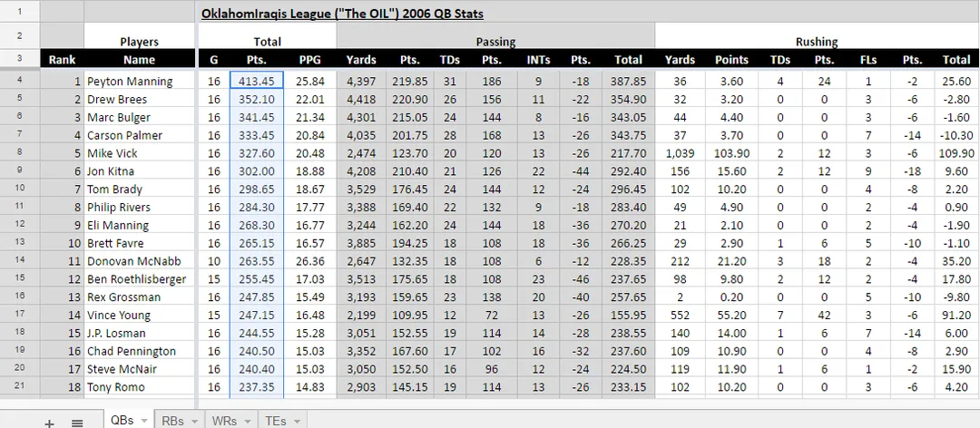Image resolution: width=980 pixels, height=428 pixels.
Task: Open the QBs tab dropdown arrow
Action: point(144,421)
